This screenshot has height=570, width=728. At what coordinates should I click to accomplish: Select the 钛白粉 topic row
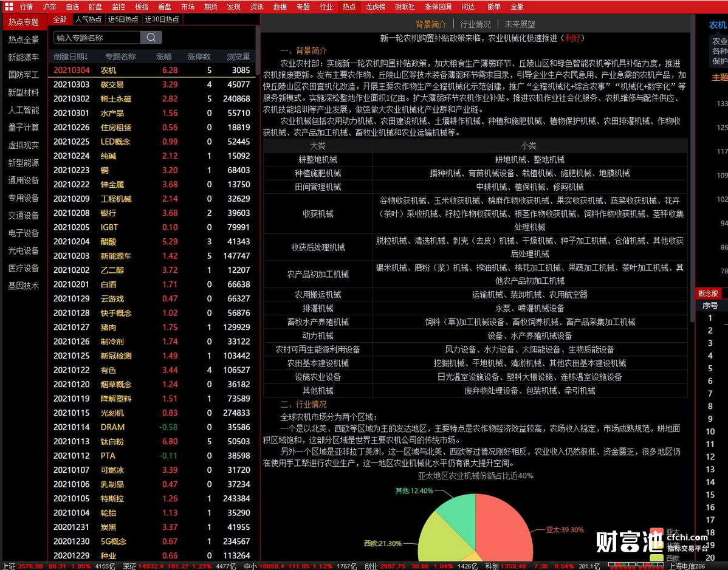(152, 441)
